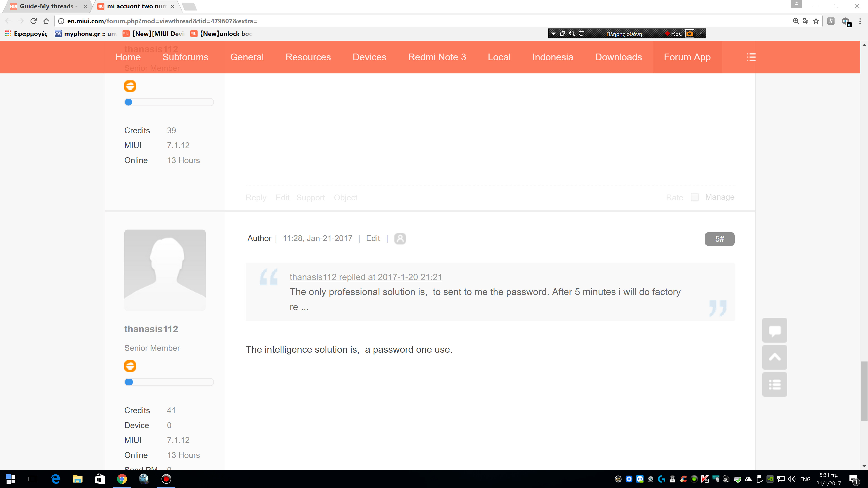This screenshot has height=488, width=868.
Task: Open the floating thread list icon
Action: coord(774,384)
